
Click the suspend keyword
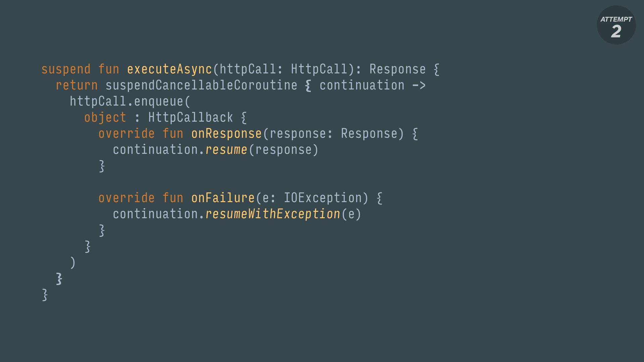[x=66, y=69]
